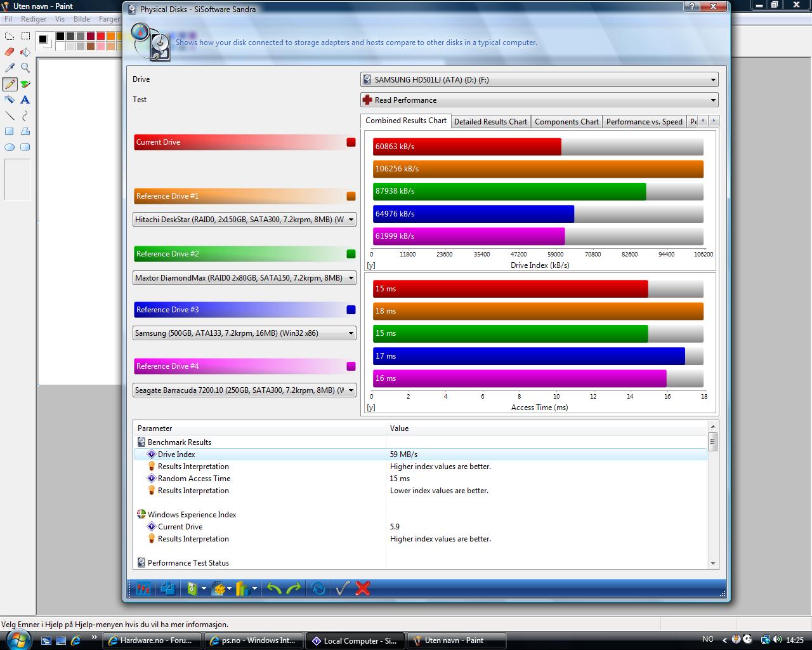
Task: Click the Sandra window help question button
Action: click(x=691, y=6)
